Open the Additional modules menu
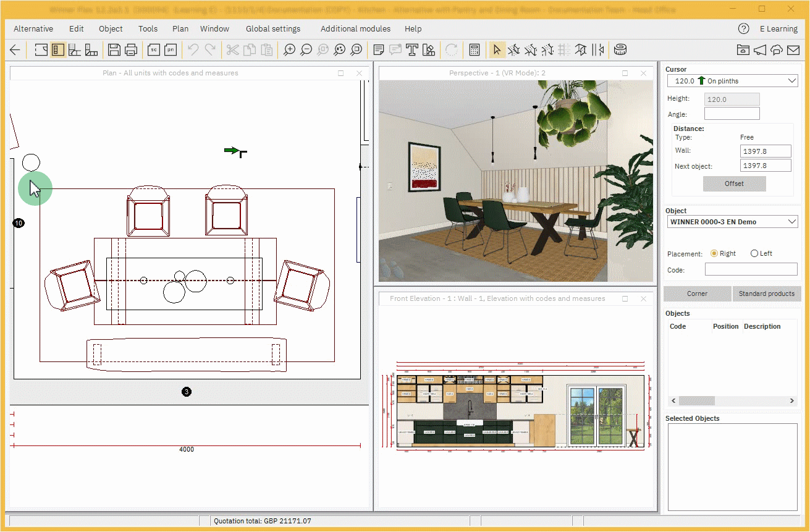Viewport: 810px width, 532px height. pyautogui.click(x=355, y=28)
